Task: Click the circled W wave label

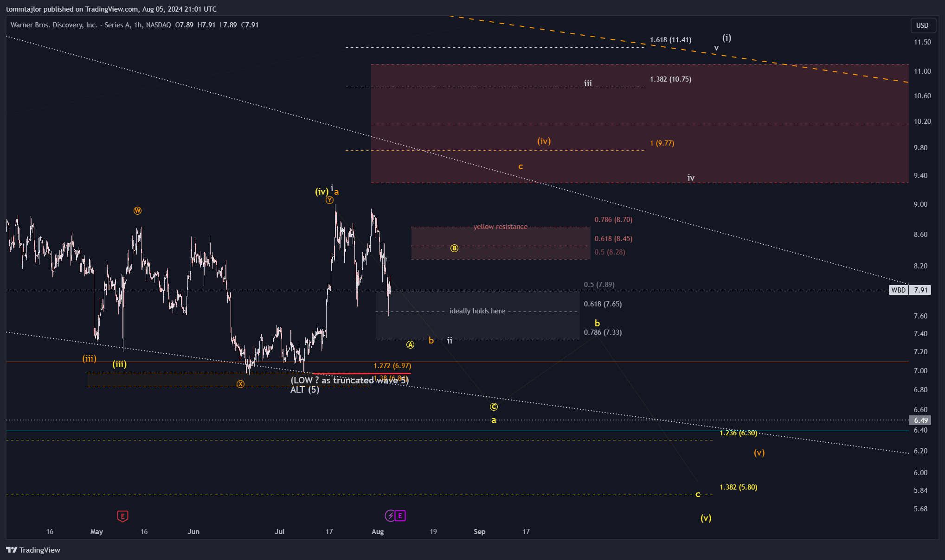Action: [137, 210]
